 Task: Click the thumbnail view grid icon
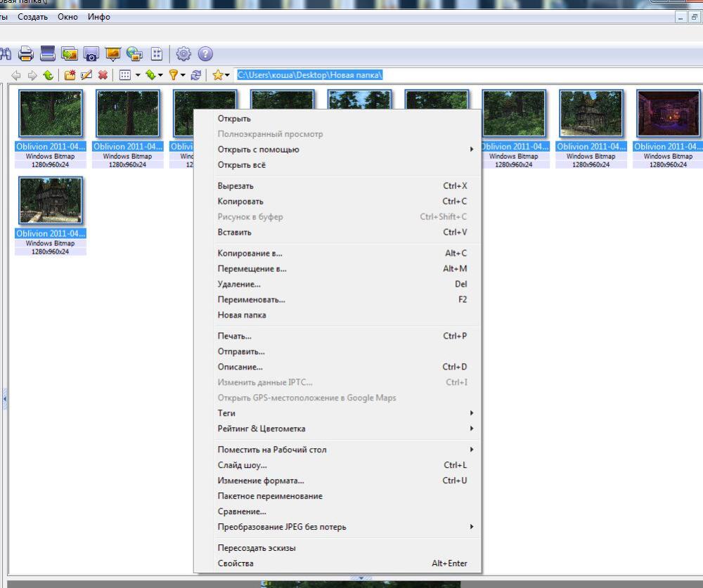click(125, 75)
